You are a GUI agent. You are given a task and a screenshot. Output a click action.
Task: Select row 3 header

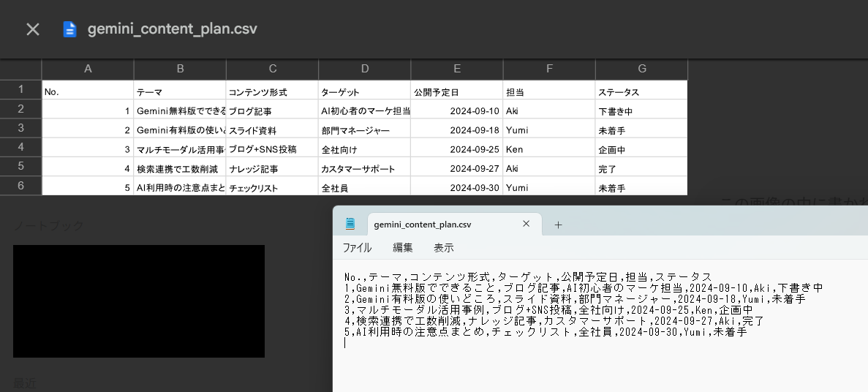(20, 129)
